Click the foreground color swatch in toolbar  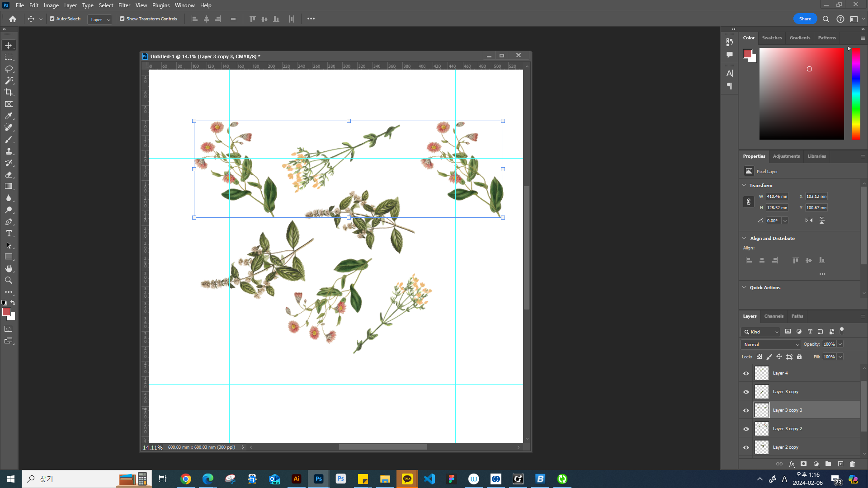(x=6, y=312)
